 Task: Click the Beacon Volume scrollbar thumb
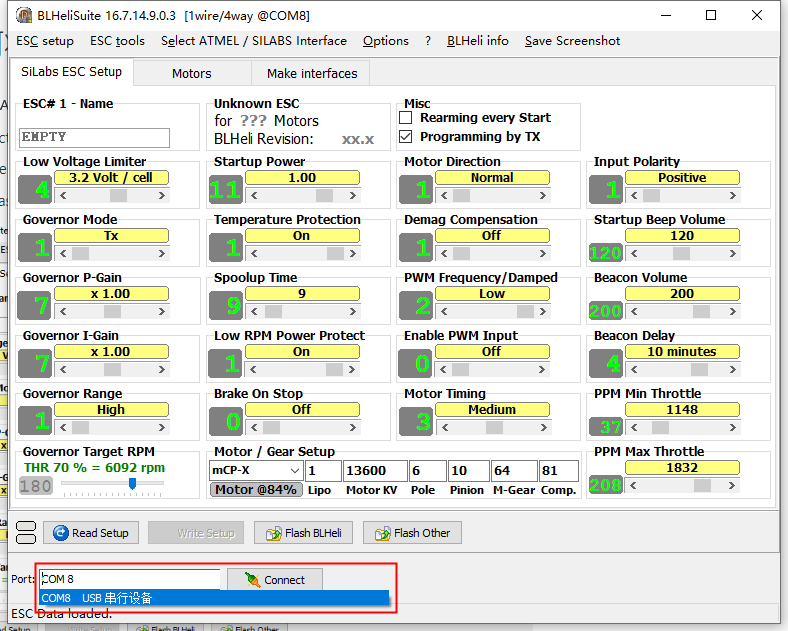(701, 311)
